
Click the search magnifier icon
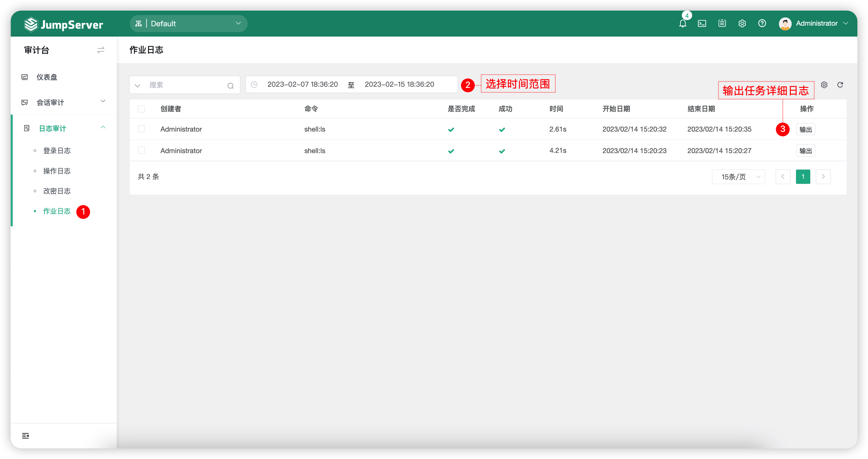(231, 86)
